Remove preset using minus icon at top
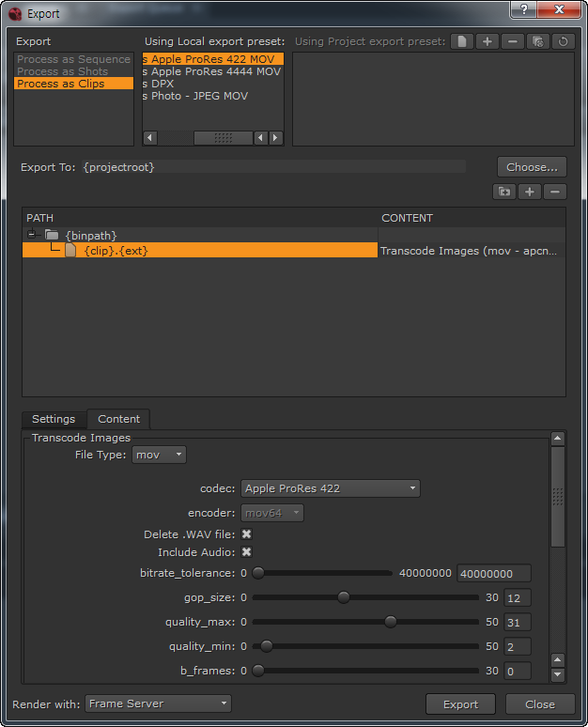 click(x=513, y=41)
